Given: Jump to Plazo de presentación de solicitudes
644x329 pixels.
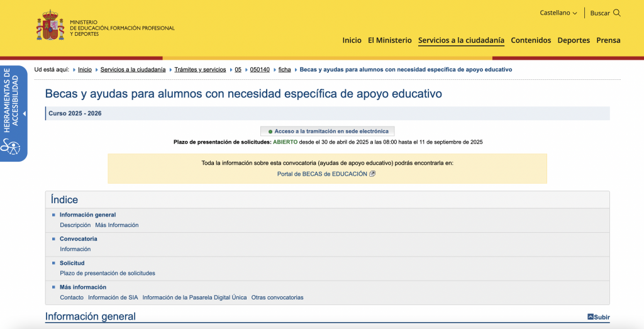Looking at the screenshot, I should point(107,273).
